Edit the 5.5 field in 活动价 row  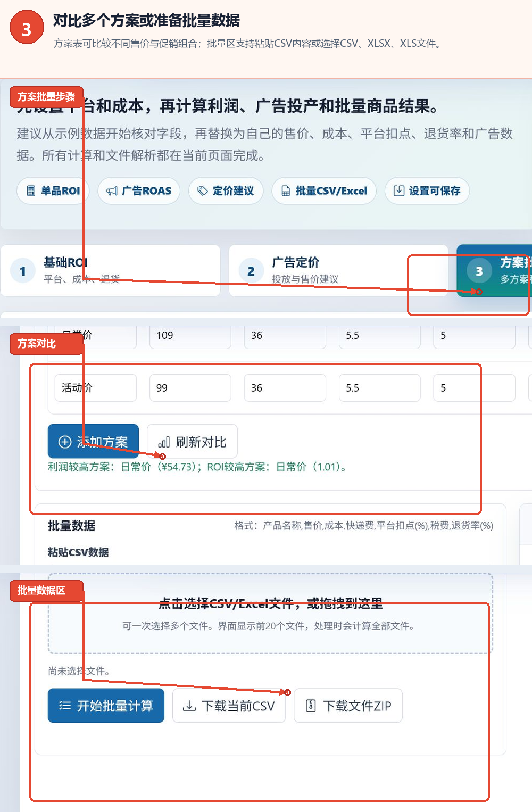point(380,388)
